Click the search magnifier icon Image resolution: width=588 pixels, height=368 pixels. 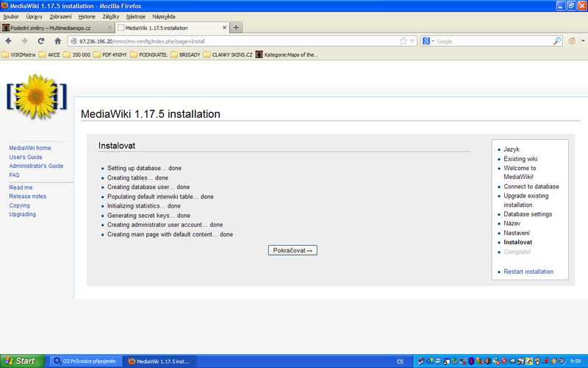click(557, 41)
